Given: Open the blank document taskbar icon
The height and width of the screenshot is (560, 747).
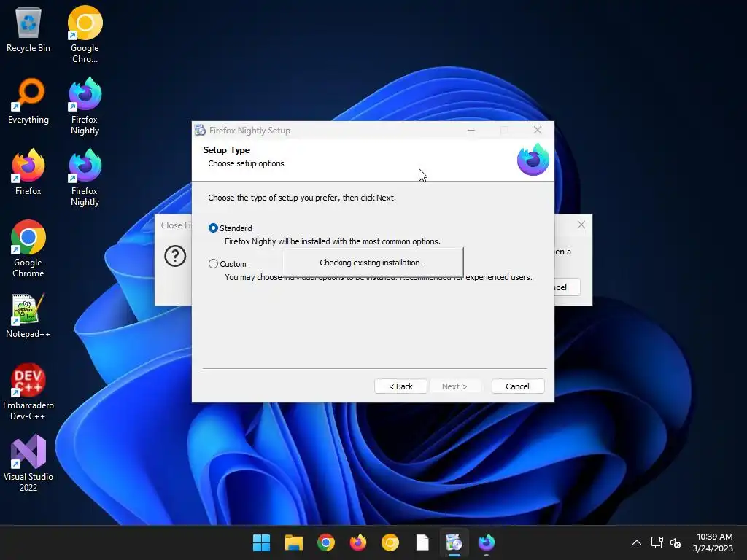Looking at the screenshot, I should pos(422,542).
